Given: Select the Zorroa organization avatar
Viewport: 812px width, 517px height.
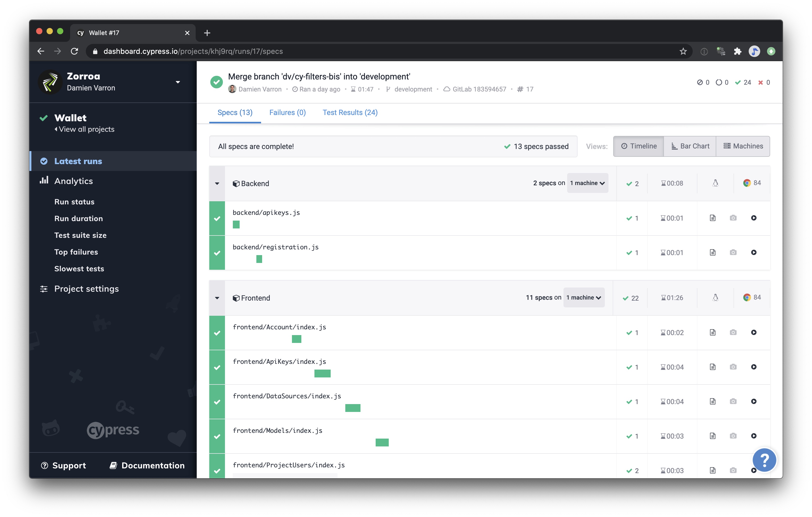Looking at the screenshot, I should (x=50, y=82).
